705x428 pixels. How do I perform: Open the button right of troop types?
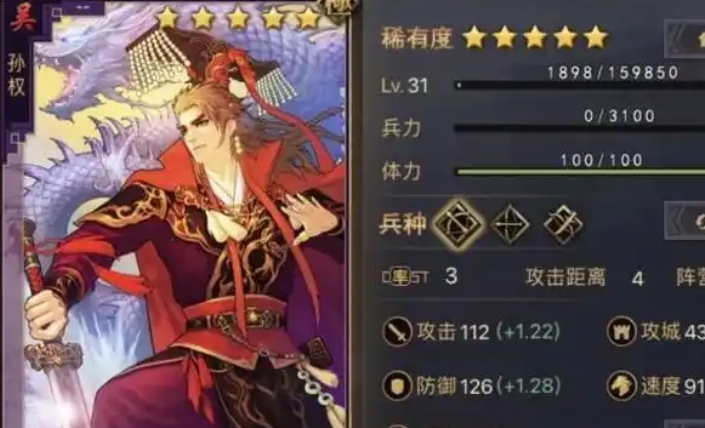point(685,220)
